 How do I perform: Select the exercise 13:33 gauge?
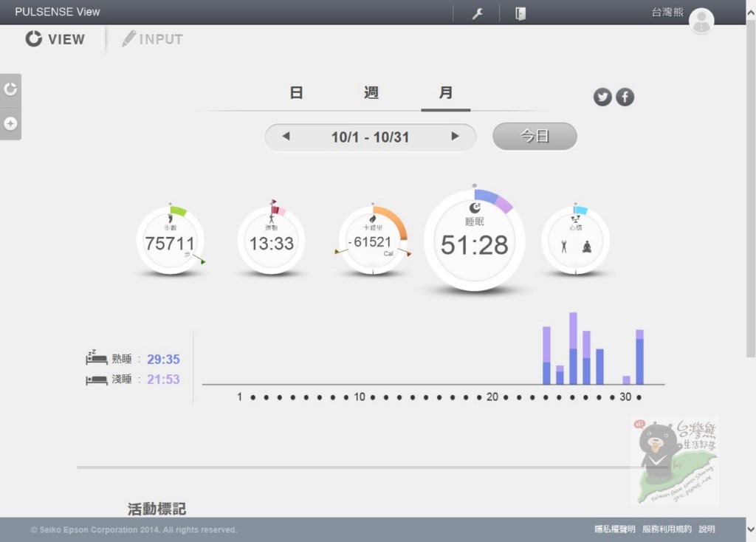tap(272, 240)
